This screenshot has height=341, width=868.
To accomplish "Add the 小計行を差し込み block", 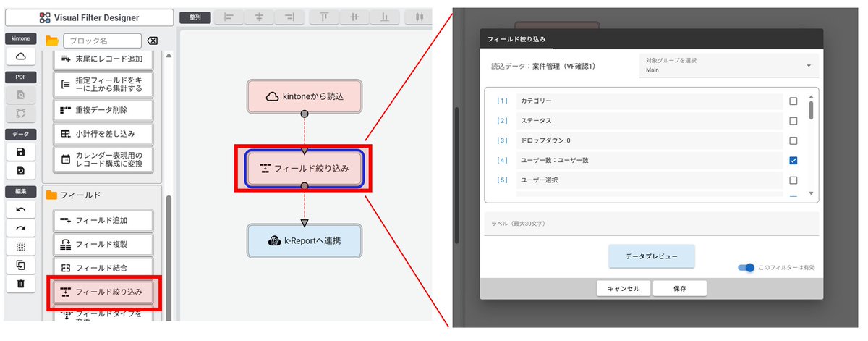I will (103, 134).
